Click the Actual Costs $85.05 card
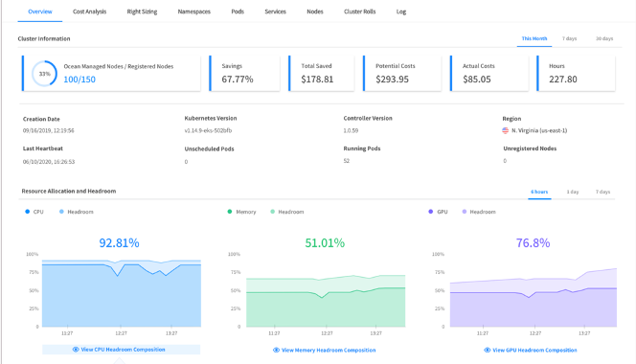This screenshot has height=364, width=636. (x=489, y=74)
